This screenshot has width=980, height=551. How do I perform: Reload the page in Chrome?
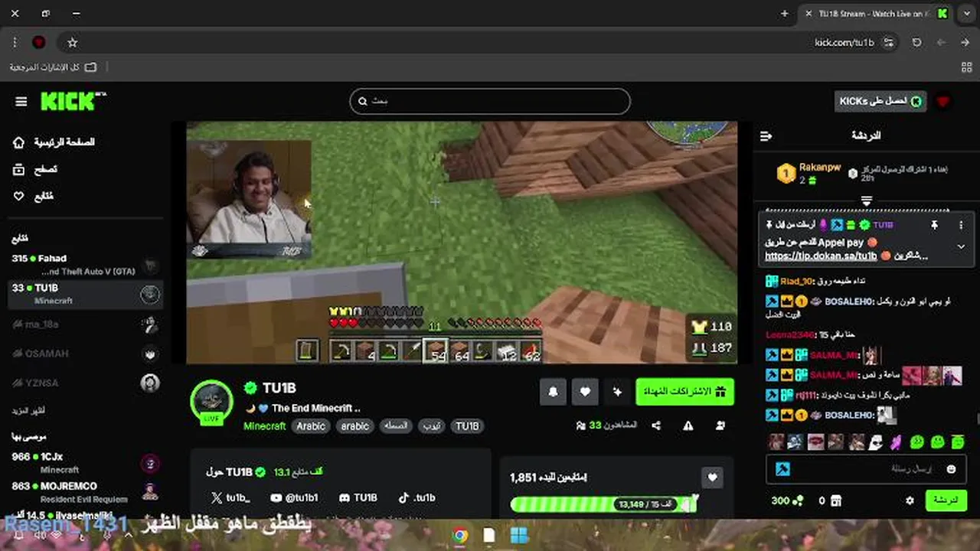[x=916, y=43]
